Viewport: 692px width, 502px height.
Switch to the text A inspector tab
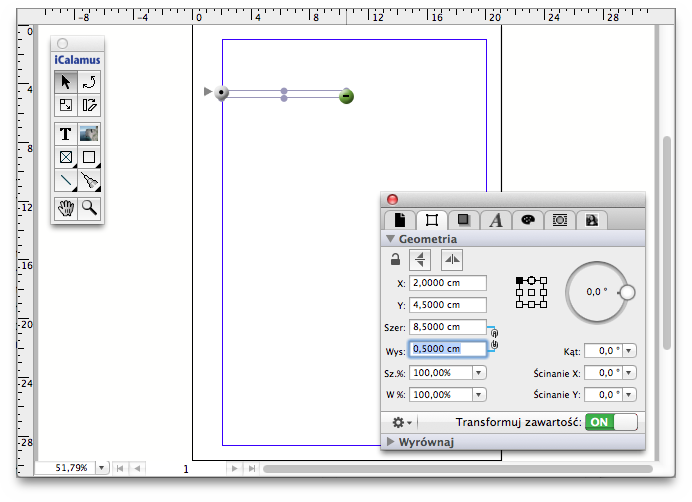[496, 220]
